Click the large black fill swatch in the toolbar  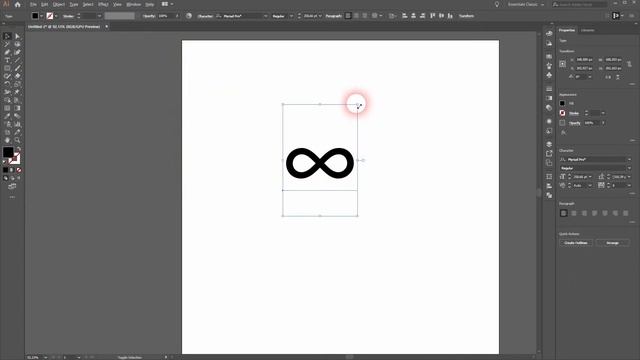point(8,152)
